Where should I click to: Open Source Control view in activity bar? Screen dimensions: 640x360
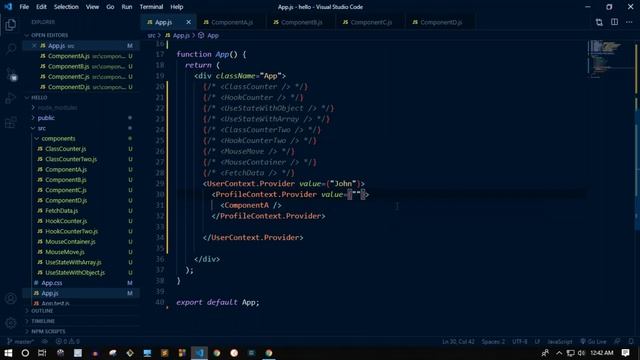pos(11,74)
